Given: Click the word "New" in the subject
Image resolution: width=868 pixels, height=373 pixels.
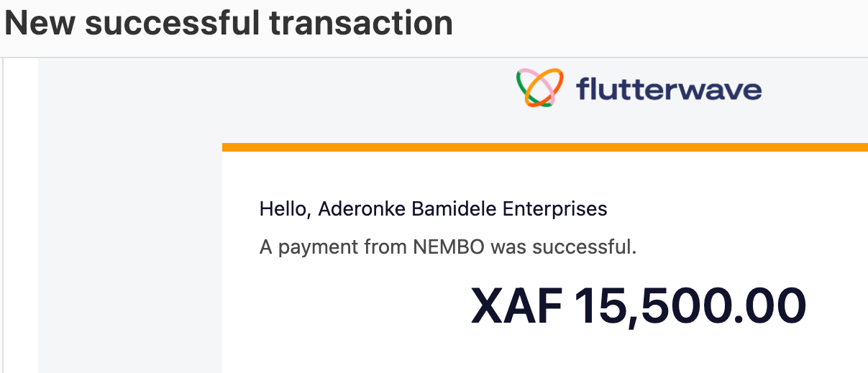Looking at the screenshot, I should [x=40, y=22].
